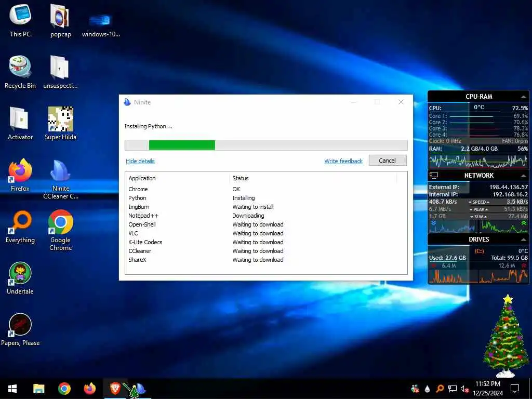Launch Firefox from the taskbar
The width and height of the screenshot is (532, 399).
(x=89, y=389)
